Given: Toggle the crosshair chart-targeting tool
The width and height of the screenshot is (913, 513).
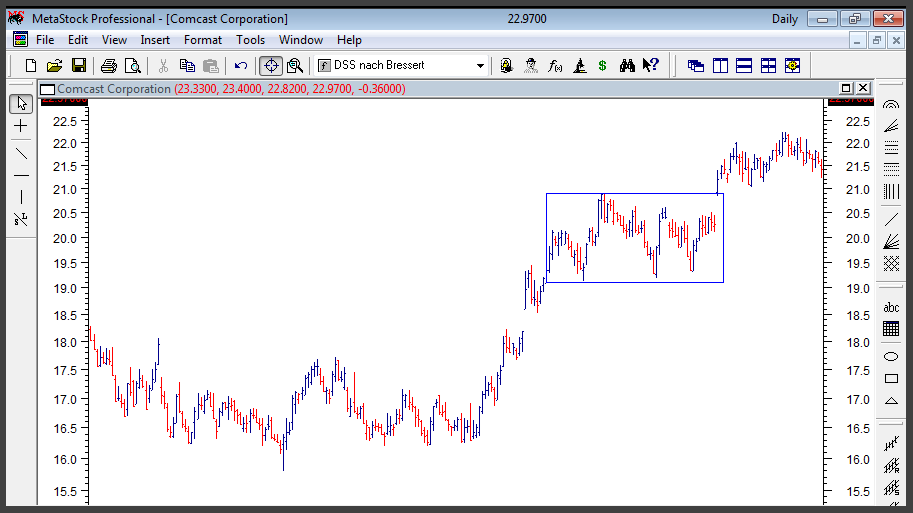Looking at the screenshot, I should tap(271, 66).
